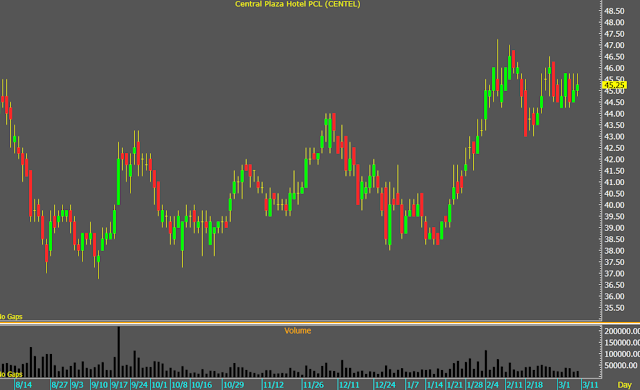This screenshot has height=390, width=640.
Task: Click the 44.50 price axis label
Action: coord(614,102)
